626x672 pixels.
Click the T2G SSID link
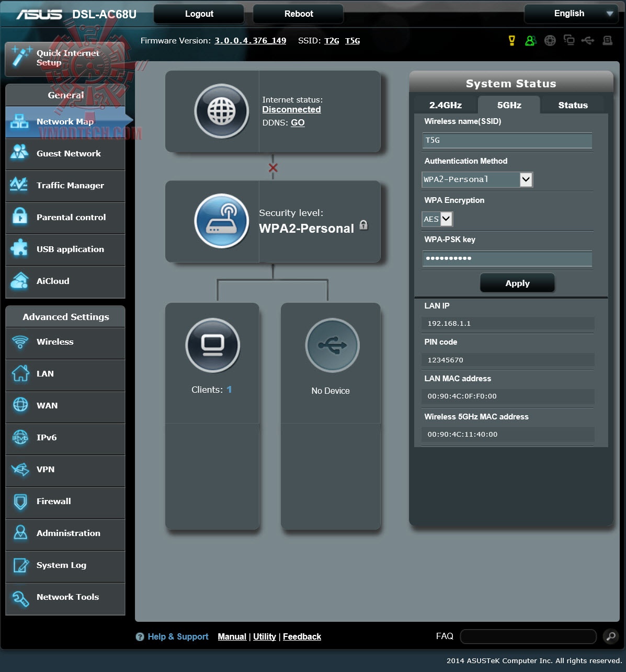click(332, 41)
